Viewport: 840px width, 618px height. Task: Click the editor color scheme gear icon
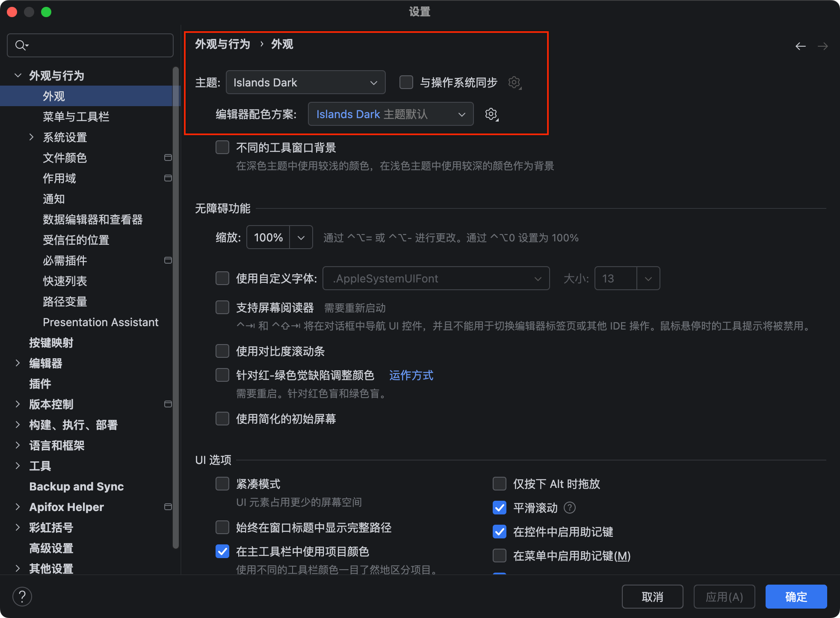491,114
